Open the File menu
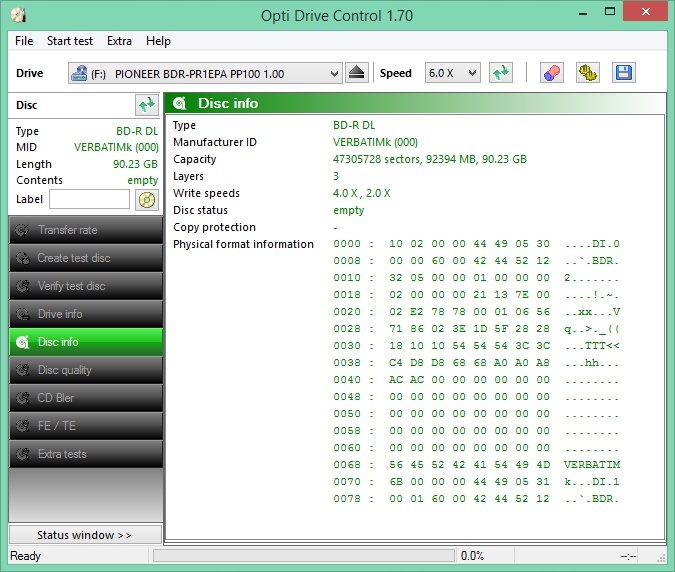The height and width of the screenshot is (572, 675). [24, 41]
